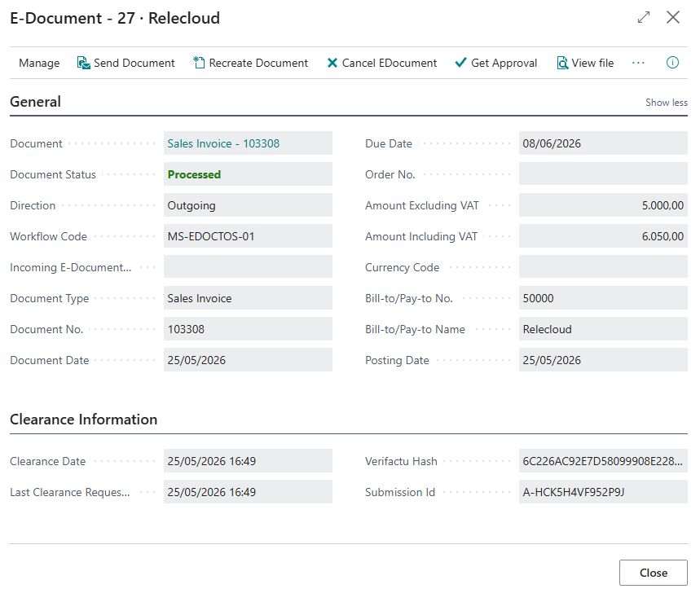Select the Amount Including VAT 6.050,00 field
This screenshot has height=602, width=700.
click(x=603, y=236)
